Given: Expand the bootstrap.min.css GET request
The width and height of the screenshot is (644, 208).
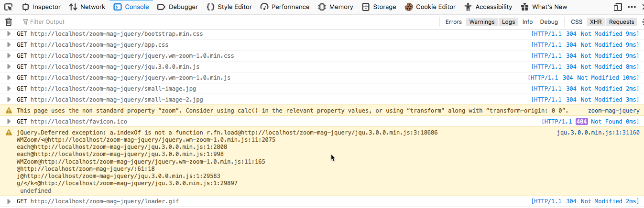Looking at the screenshot, I should (8, 34).
